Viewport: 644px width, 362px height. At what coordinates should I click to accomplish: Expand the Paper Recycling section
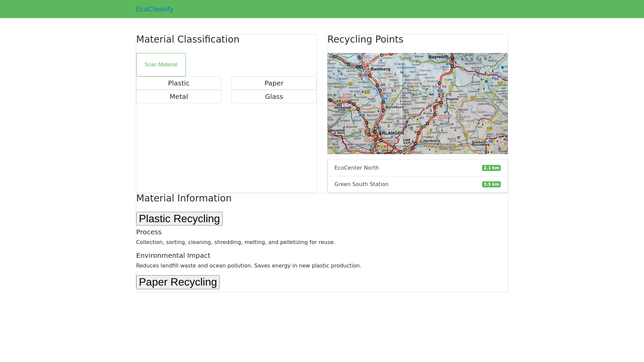pos(178,282)
